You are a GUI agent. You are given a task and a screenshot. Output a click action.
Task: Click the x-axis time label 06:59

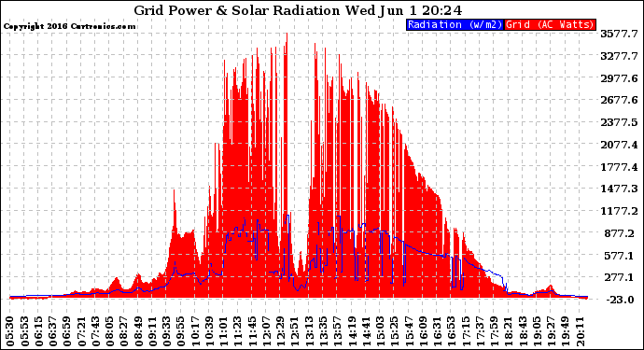(67, 331)
